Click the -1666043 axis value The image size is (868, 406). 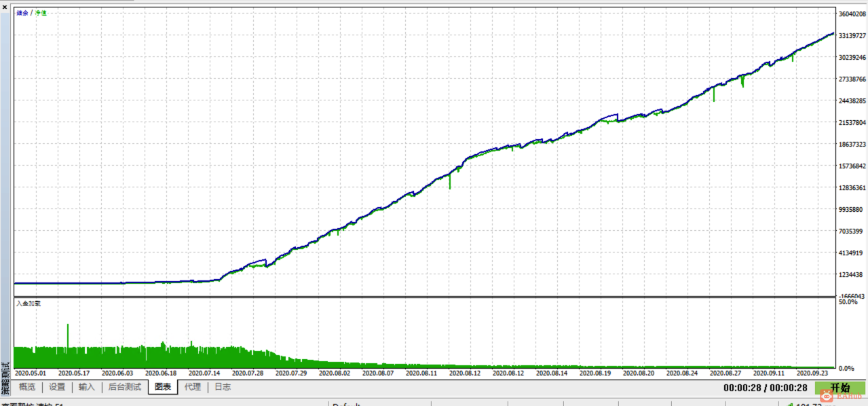851,296
